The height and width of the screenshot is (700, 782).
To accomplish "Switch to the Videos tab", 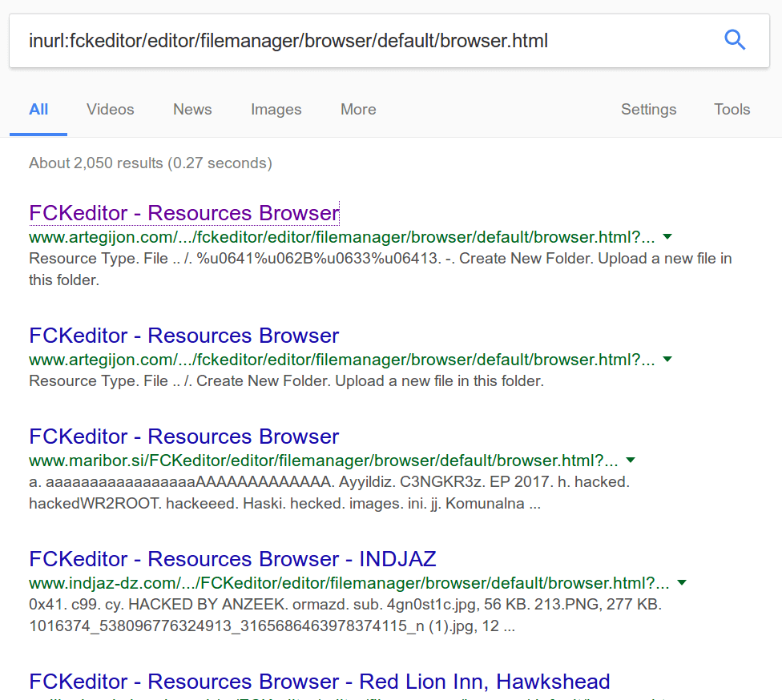I will pos(111,110).
